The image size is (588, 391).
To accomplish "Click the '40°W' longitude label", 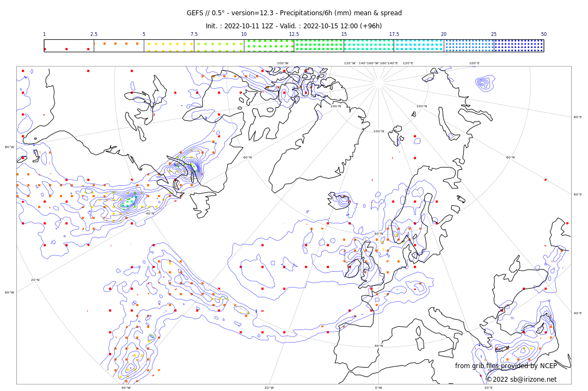I will [x=126, y=388].
